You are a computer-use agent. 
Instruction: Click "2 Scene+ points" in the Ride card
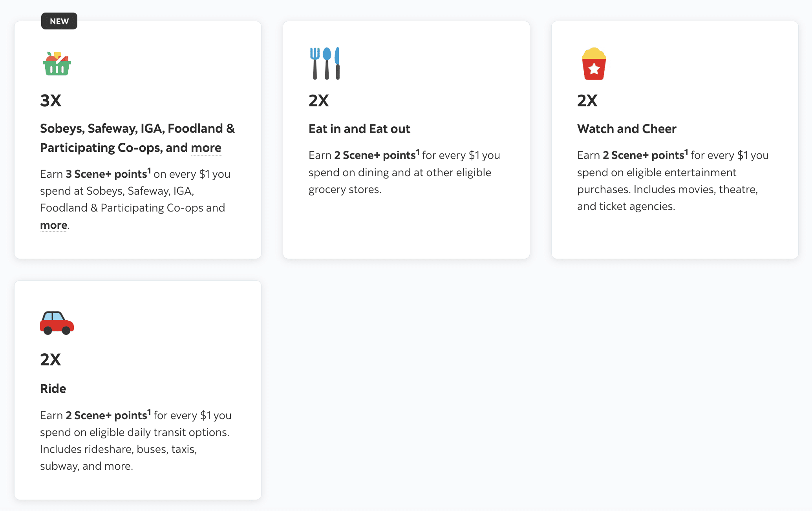click(106, 416)
